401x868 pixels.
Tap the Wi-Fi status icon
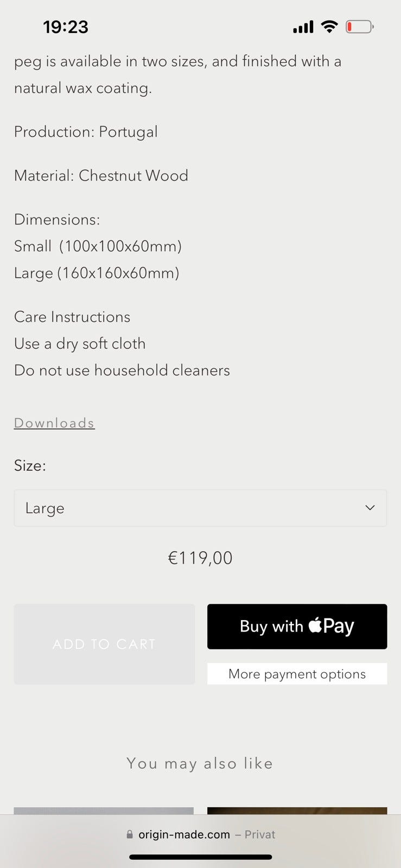tap(329, 26)
